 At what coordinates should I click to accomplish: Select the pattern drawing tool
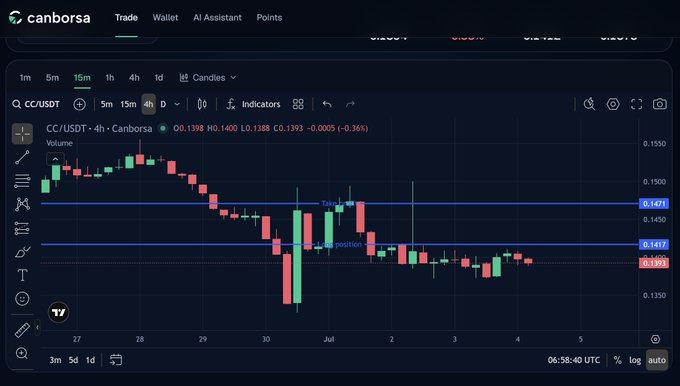click(22, 204)
